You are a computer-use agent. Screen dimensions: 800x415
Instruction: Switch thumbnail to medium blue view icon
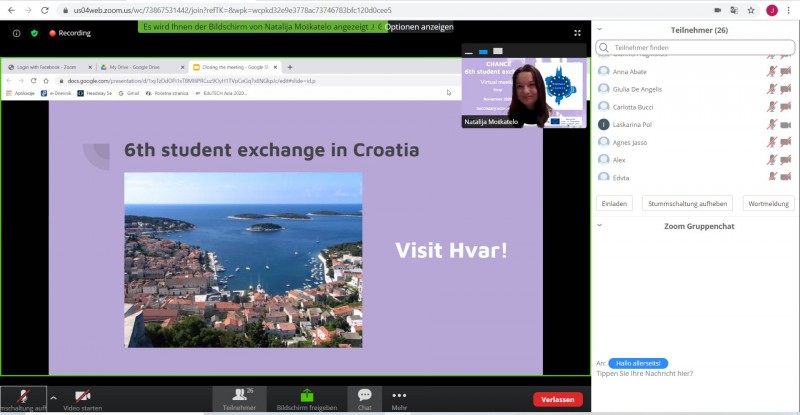pyautogui.click(x=483, y=52)
